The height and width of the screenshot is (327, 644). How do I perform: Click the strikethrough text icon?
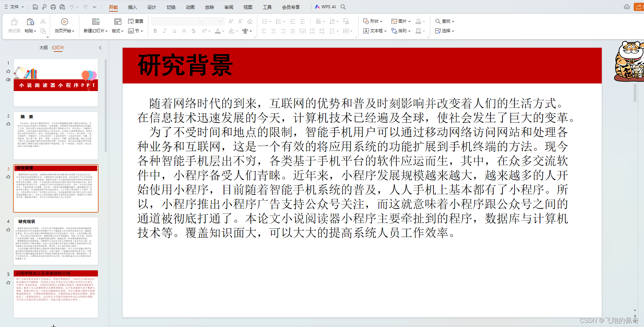click(x=184, y=31)
